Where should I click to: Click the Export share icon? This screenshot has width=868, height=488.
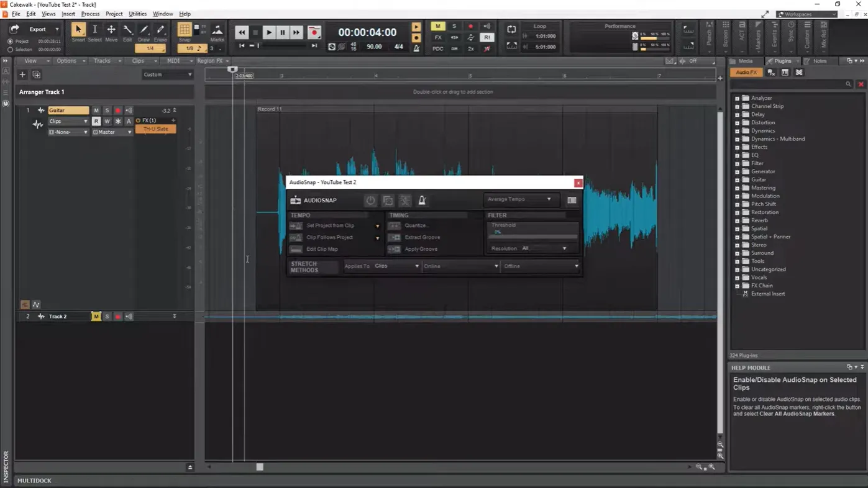click(14, 29)
